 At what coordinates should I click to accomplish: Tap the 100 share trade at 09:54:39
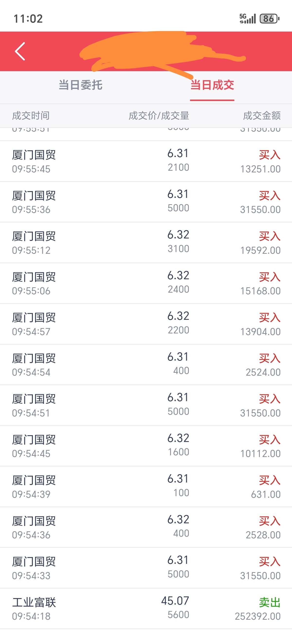[x=146, y=487]
